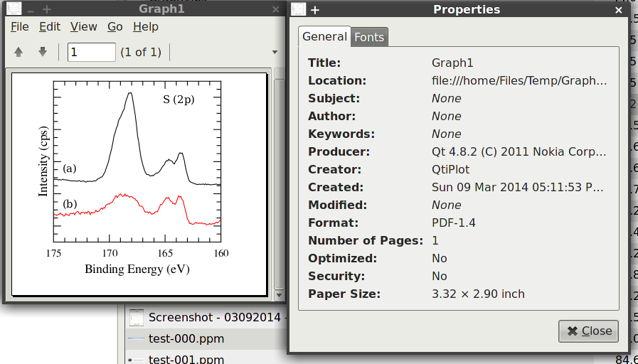Click the Location file path value
The height and width of the screenshot is (364, 638).
[519, 81]
